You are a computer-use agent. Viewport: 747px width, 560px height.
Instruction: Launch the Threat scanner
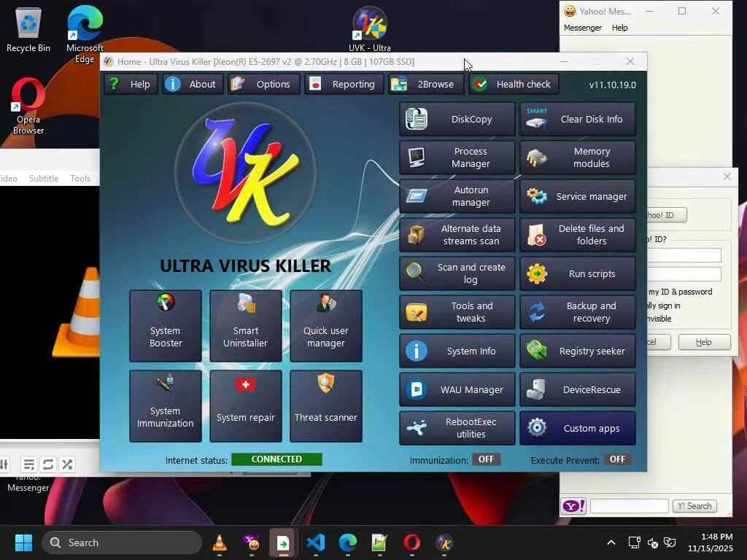[x=326, y=406]
